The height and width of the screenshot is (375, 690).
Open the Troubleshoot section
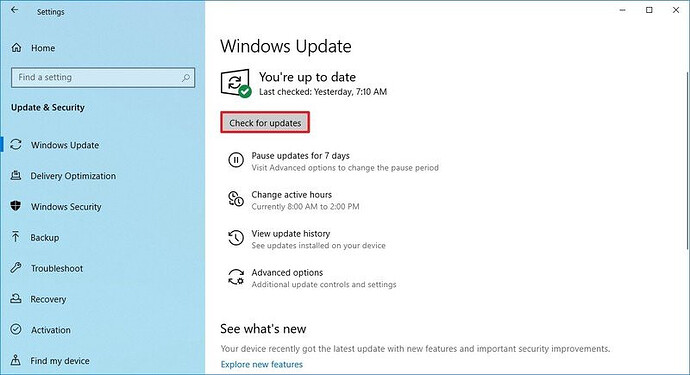(57, 268)
